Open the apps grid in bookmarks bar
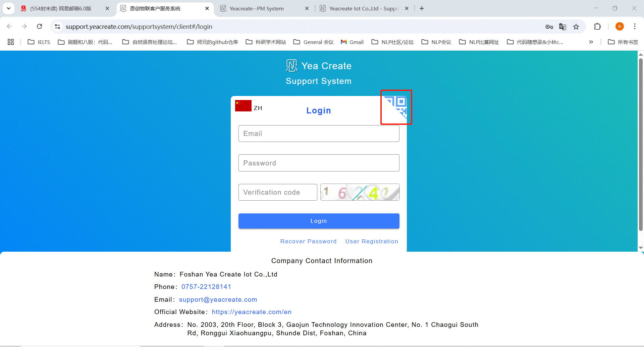Screen dimensions: 644x347 (x=11, y=42)
